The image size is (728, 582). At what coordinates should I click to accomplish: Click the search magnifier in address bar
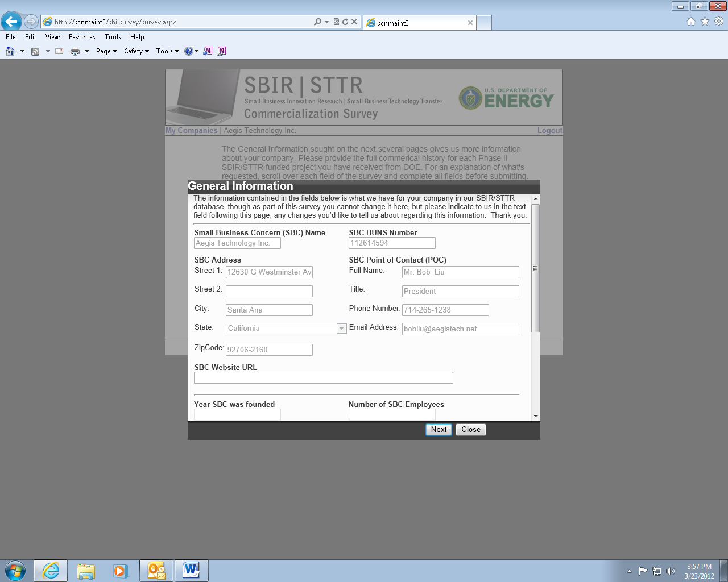point(317,22)
